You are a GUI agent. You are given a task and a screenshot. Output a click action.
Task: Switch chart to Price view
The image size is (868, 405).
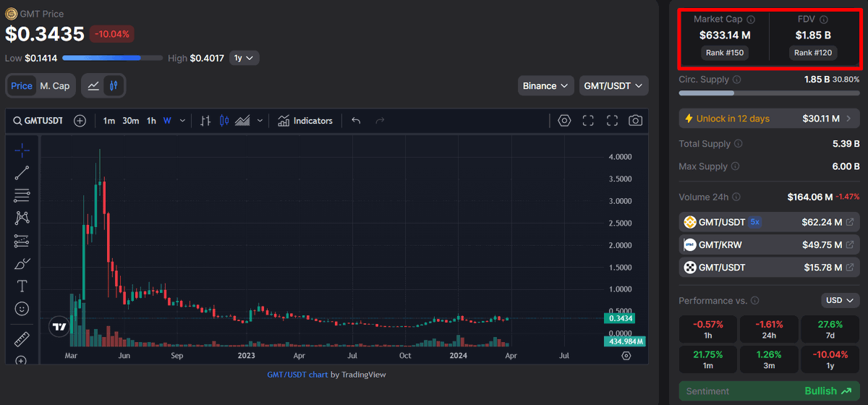(22, 85)
